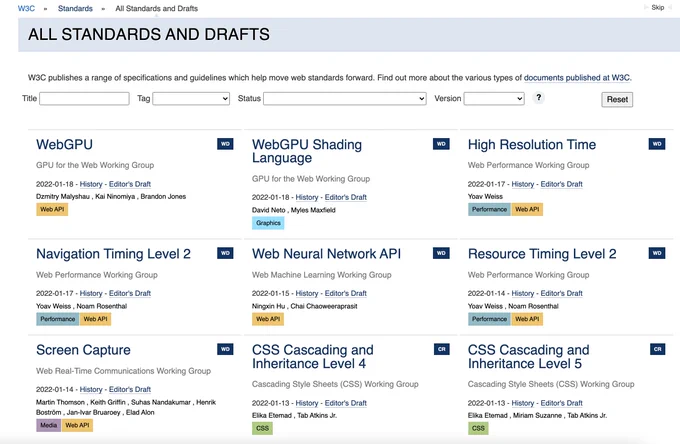Open Editor's Draft of Navigation Timing Level 2
Screen dimensions: 680x444
pyautogui.click(x=130, y=293)
